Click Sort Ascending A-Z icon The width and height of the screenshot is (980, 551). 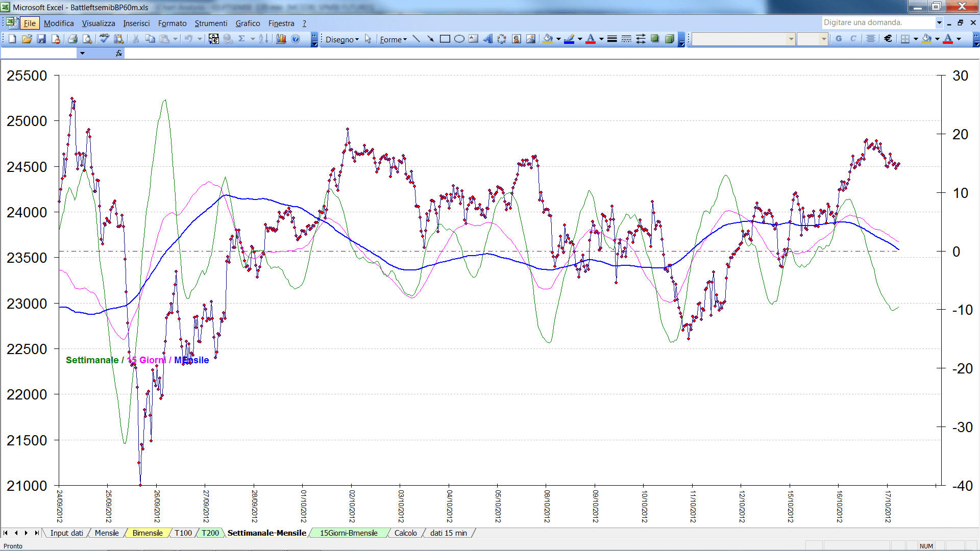263,39
